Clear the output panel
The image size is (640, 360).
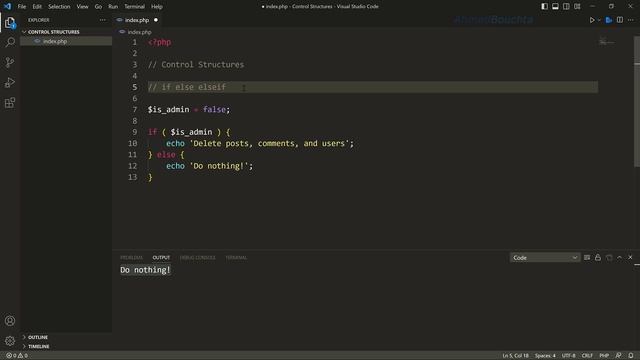[587, 258]
